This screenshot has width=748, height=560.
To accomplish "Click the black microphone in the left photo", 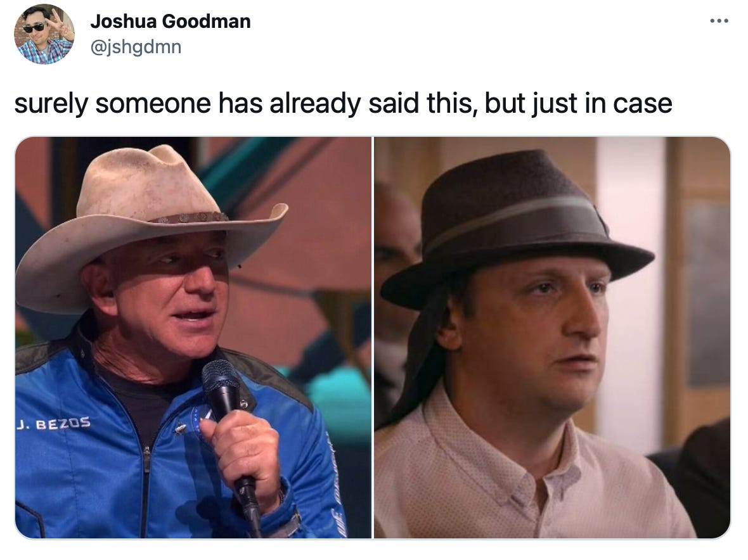I will click(229, 429).
